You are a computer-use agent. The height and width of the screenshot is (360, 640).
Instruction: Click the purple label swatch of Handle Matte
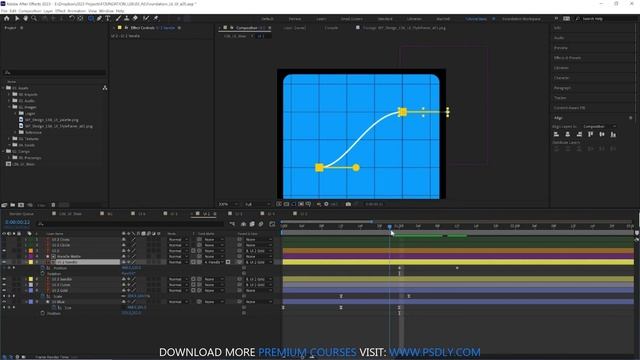pos(31,256)
